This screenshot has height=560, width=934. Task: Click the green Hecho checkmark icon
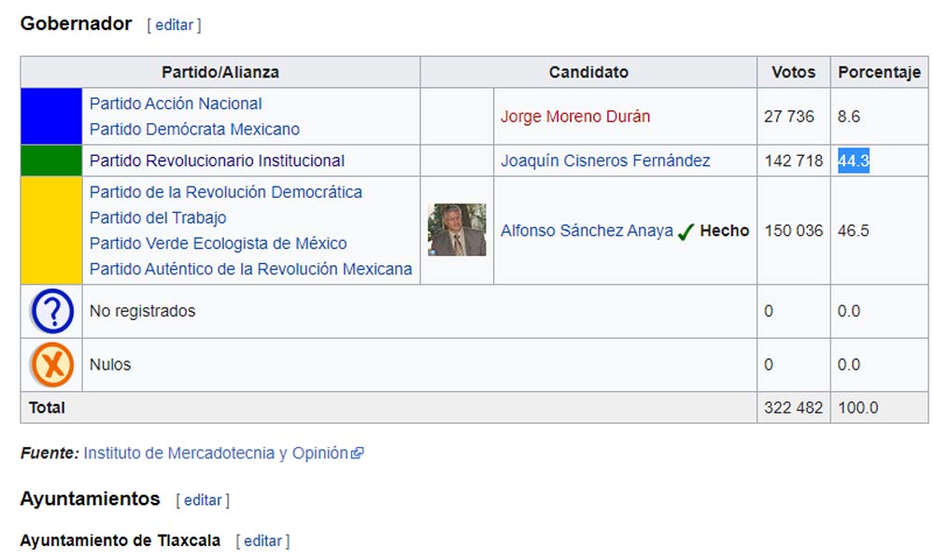pos(686,231)
